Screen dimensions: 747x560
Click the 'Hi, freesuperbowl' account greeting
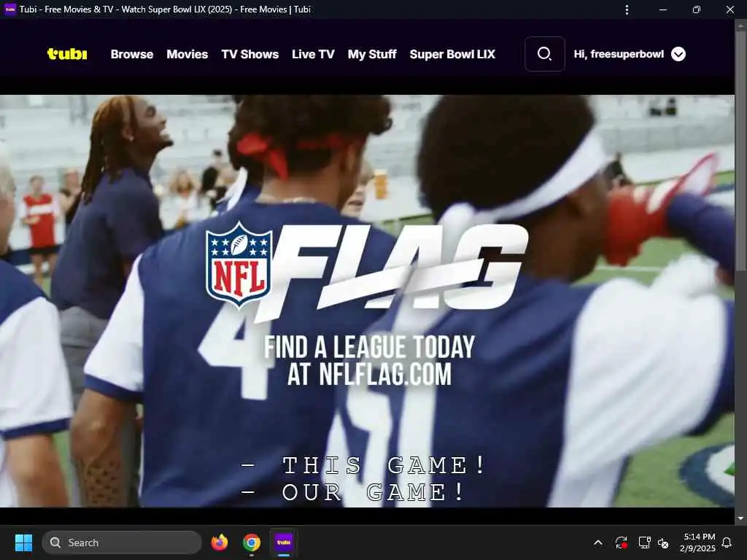tap(619, 54)
